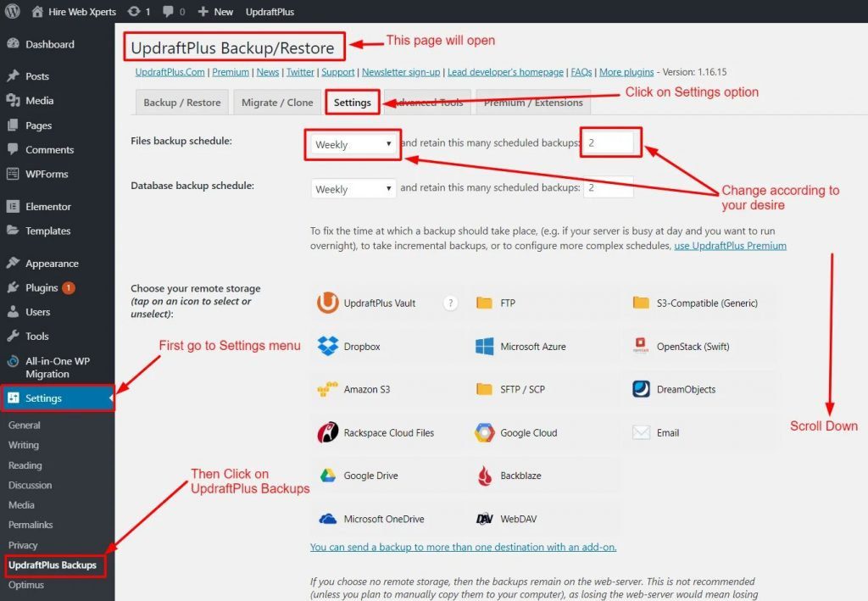The height and width of the screenshot is (601, 868).
Task: Select the Google Cloud storage icon
Action: click(x=484, y=432)
